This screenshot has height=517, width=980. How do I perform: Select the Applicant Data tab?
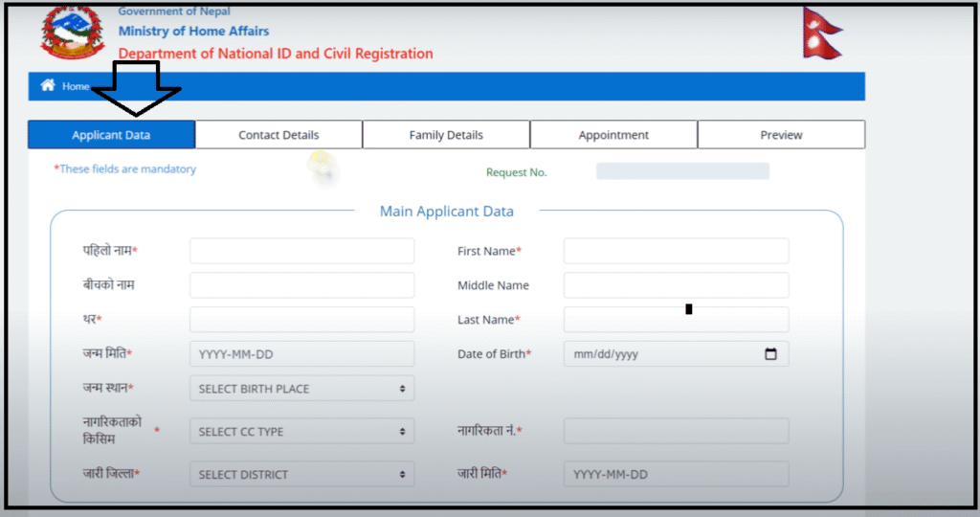point(111,135)
